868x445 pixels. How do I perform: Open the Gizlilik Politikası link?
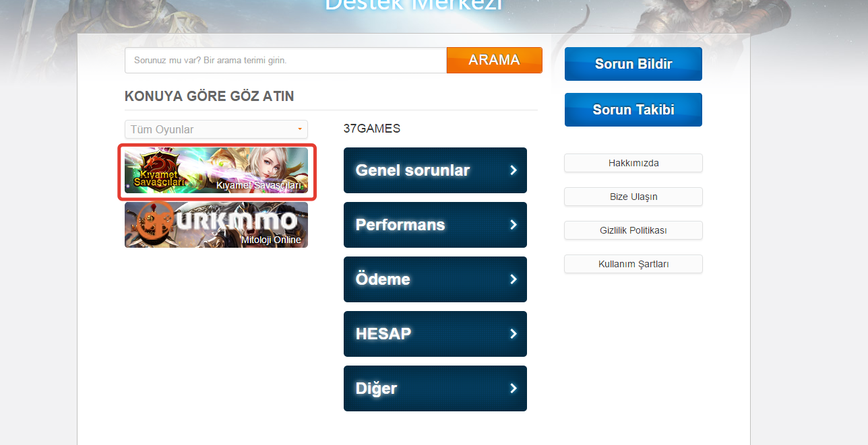[x=633, y=230]
